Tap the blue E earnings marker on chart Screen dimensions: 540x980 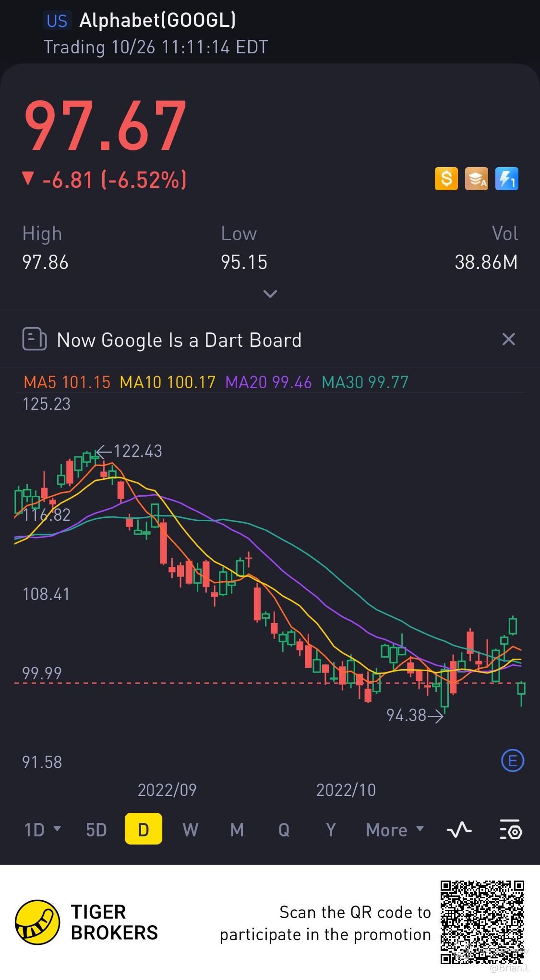coord(513,761)
